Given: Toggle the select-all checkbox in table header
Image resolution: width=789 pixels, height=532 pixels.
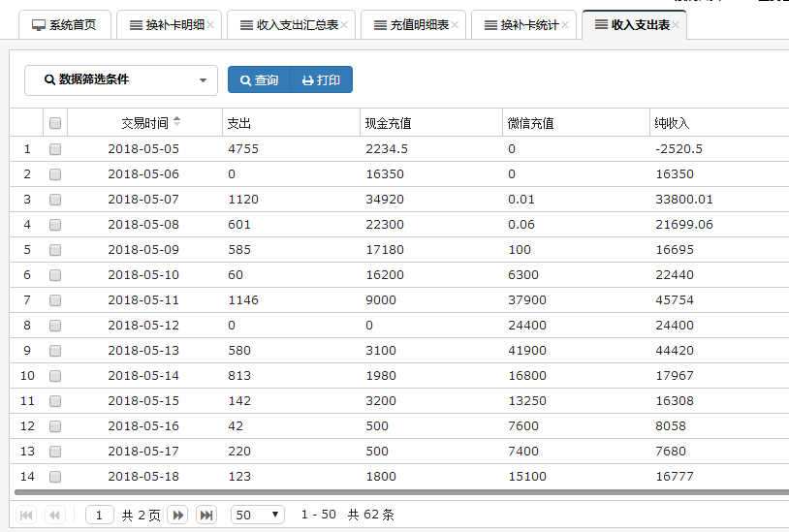Looking at the screenshot, I should click(x=55, y=123).
